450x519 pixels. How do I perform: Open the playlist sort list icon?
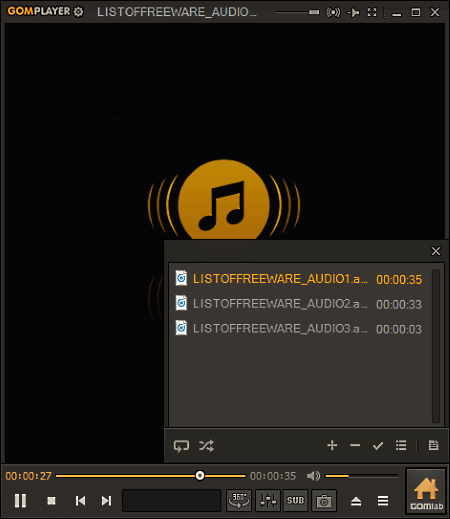[401, 445]
